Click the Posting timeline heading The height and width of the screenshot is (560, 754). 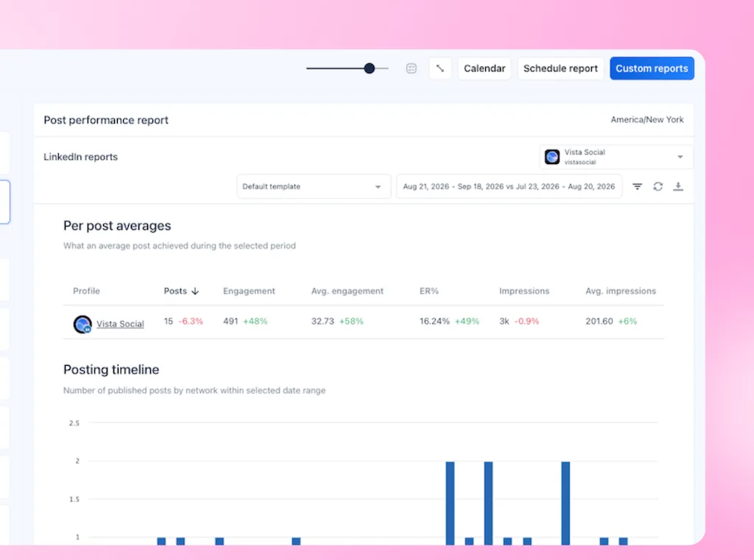(111, 369)
